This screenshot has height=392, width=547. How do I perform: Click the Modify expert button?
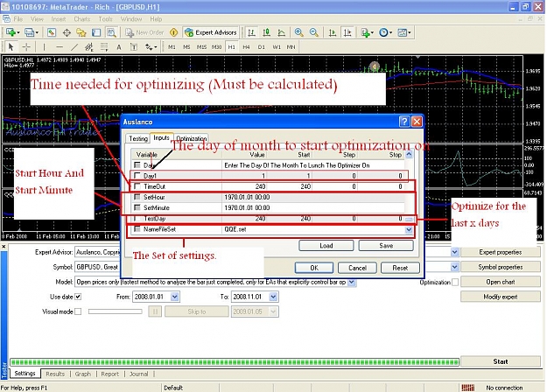[x=501, y=297]
